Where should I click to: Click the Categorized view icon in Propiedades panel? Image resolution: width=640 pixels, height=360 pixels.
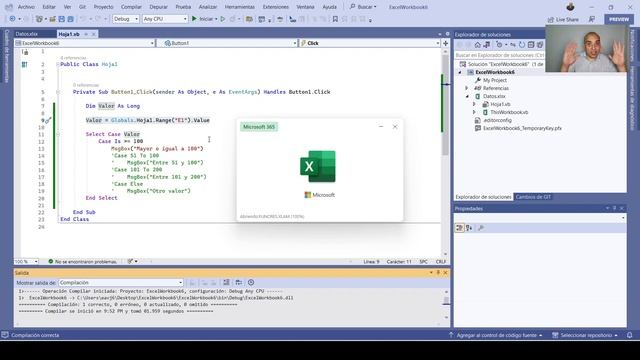pos(459,228)
